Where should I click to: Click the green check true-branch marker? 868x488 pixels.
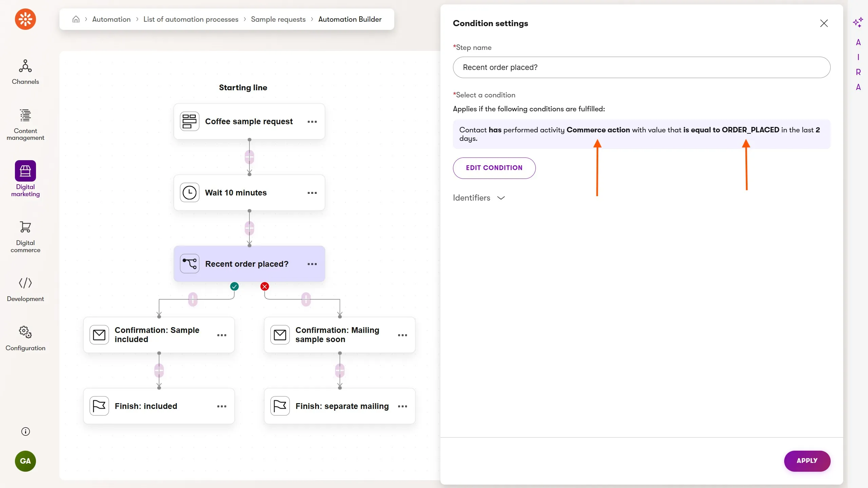tap(234, 286)
